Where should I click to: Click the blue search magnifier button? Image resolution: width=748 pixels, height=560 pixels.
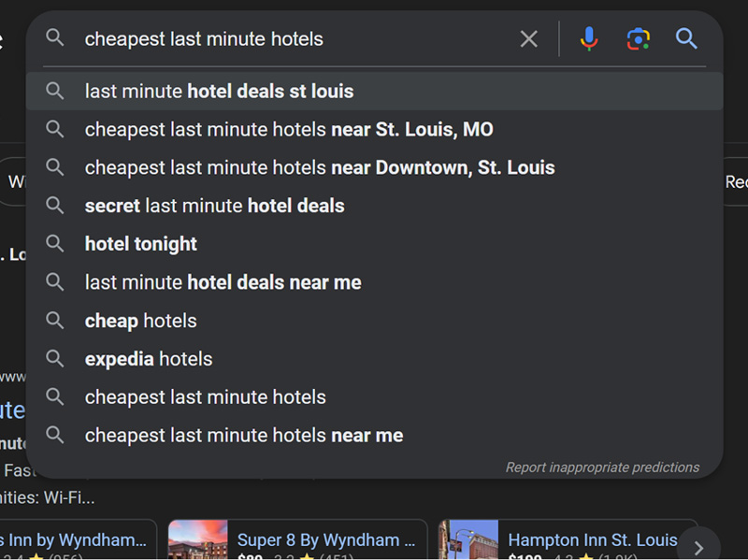coord(686,38)
